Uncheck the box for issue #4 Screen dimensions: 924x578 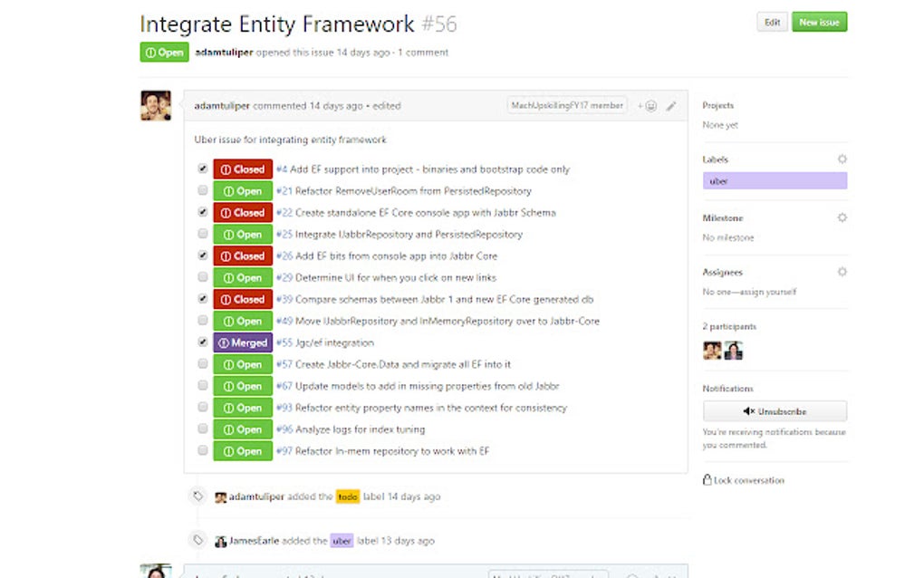(203, 169)
